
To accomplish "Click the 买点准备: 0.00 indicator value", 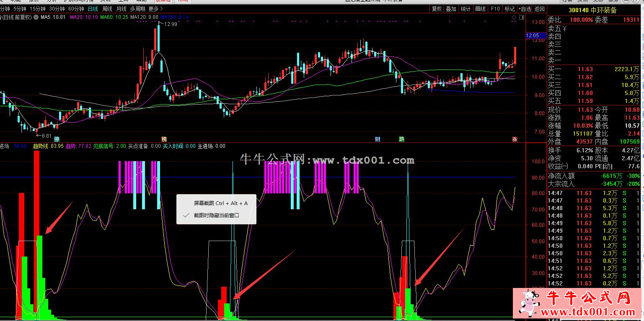I will (144, 146).
